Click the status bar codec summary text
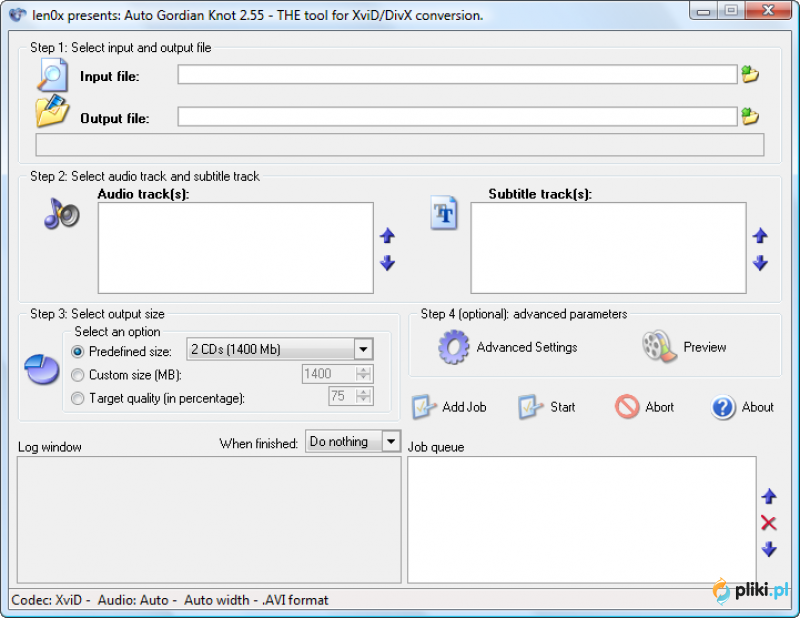Screen dimensions: 800x618 pos(170,600)
